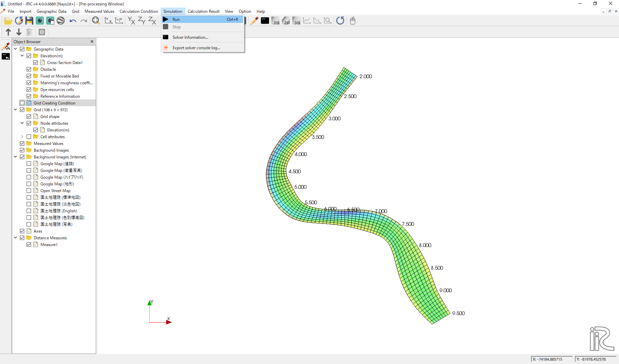Open the item property gear icon
The image size is (619, 364).
click(x=42, y=32)
